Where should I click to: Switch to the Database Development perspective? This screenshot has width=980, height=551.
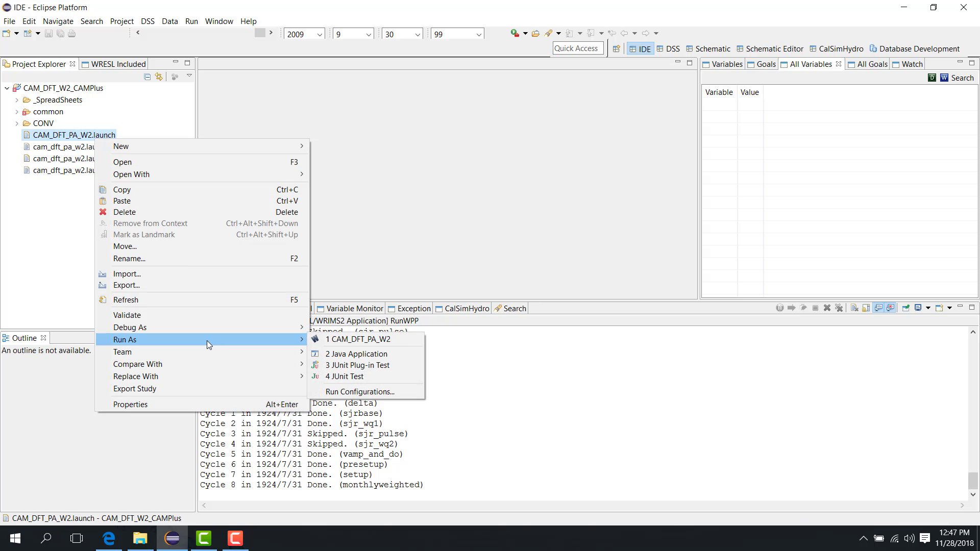pos(915,49)
